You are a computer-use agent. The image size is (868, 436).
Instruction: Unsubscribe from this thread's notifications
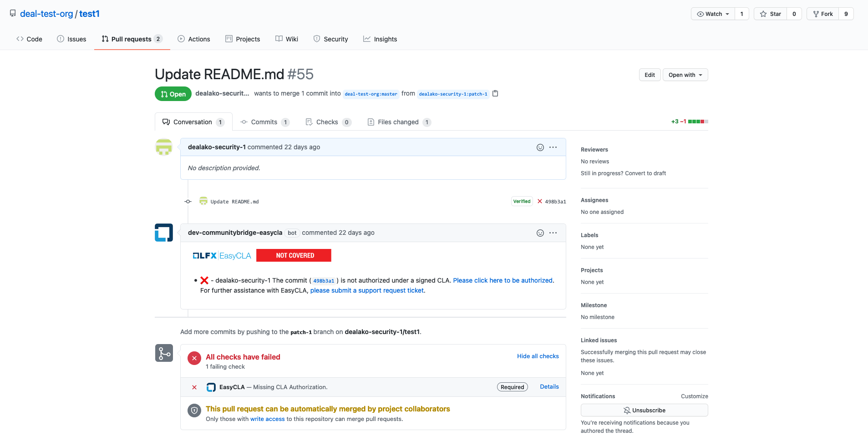tap(644, 410)
